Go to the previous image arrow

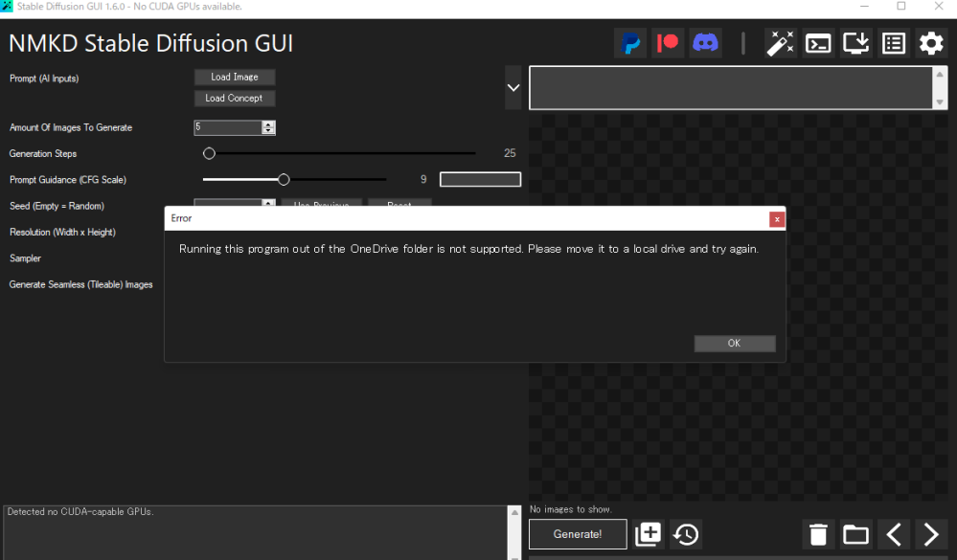coord(894,534)
